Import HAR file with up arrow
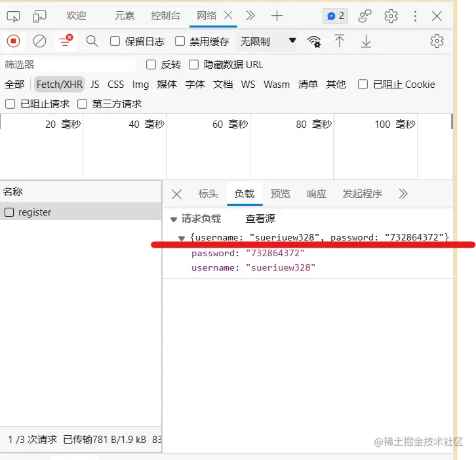This screenshot has height=460, width=476. coord(340,41)
